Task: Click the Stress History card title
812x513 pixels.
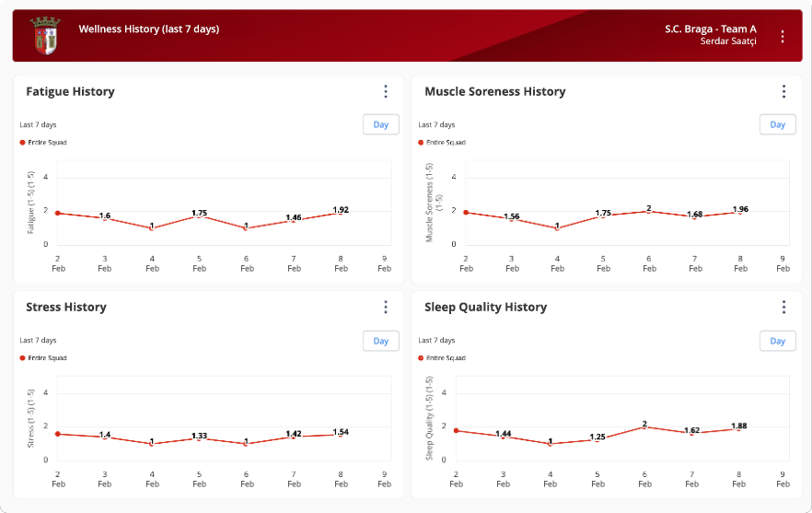Action: pos(66,308)
